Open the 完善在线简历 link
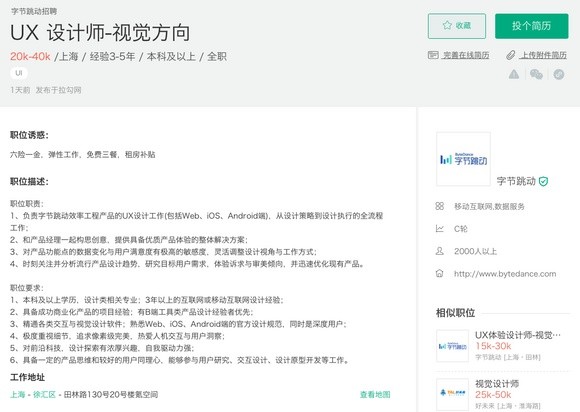This screenshot has width=580, height=412. [x=466, y=55]
